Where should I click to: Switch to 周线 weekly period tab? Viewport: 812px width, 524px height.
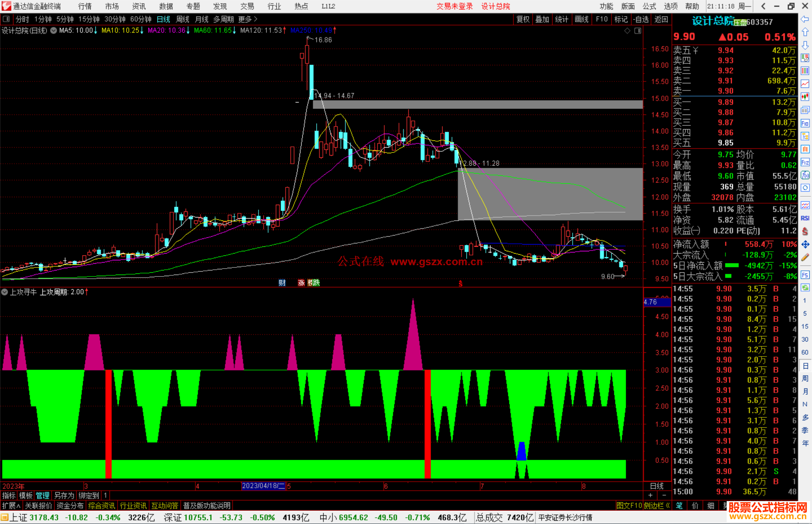click(x=183, y=19)
